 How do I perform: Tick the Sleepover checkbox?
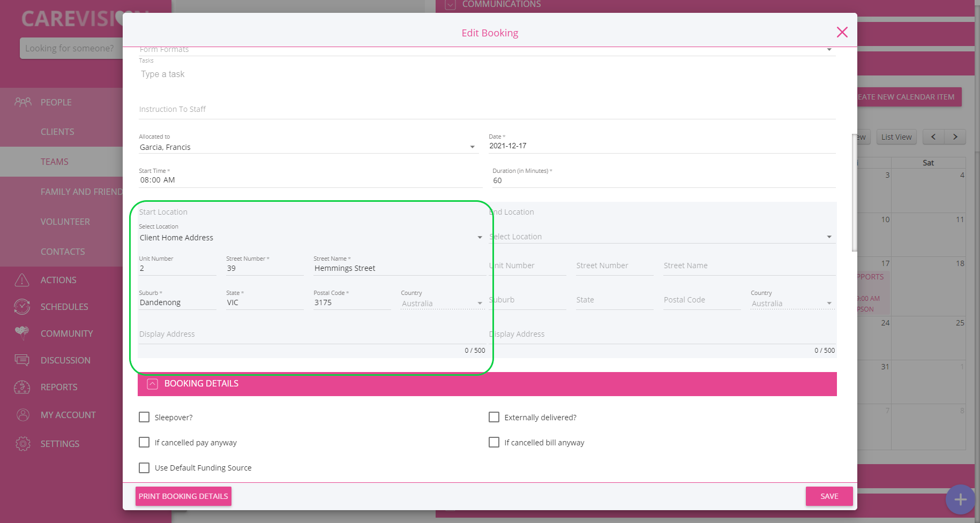point(144,417)
